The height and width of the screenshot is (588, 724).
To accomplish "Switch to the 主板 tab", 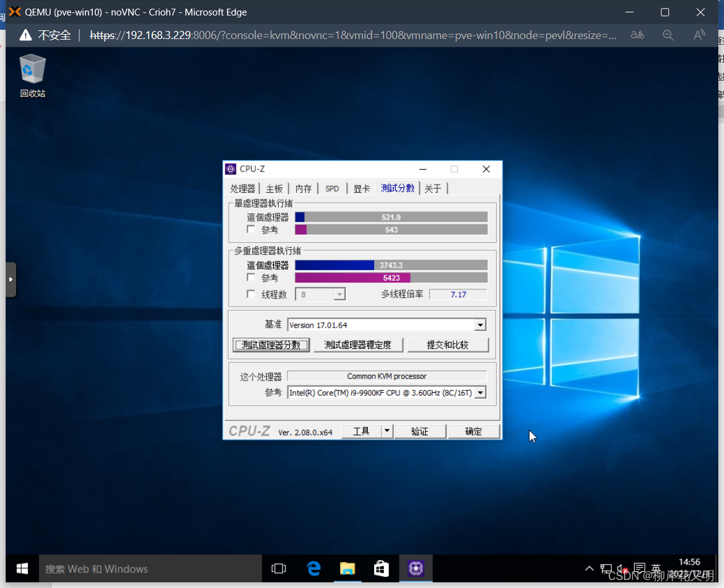I will tap(274, 188).
